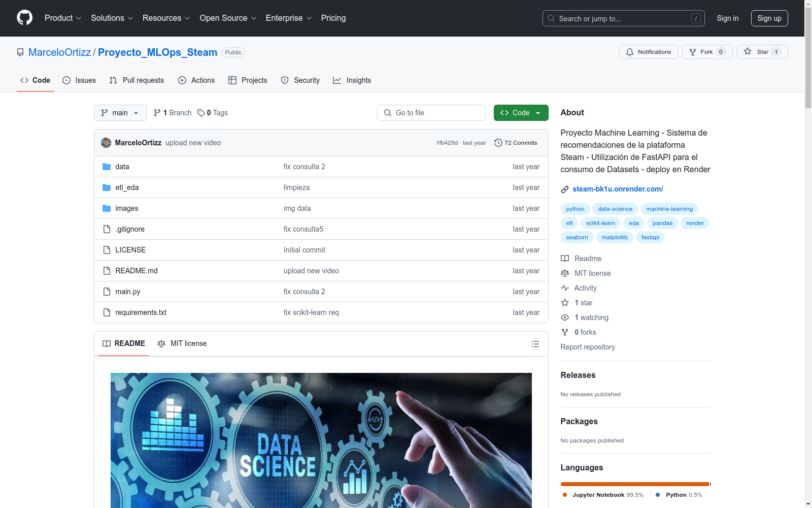Viewport: 812px width, 508px height.
Task: Click the Data Science README banner image
Action: coord(321,440)
